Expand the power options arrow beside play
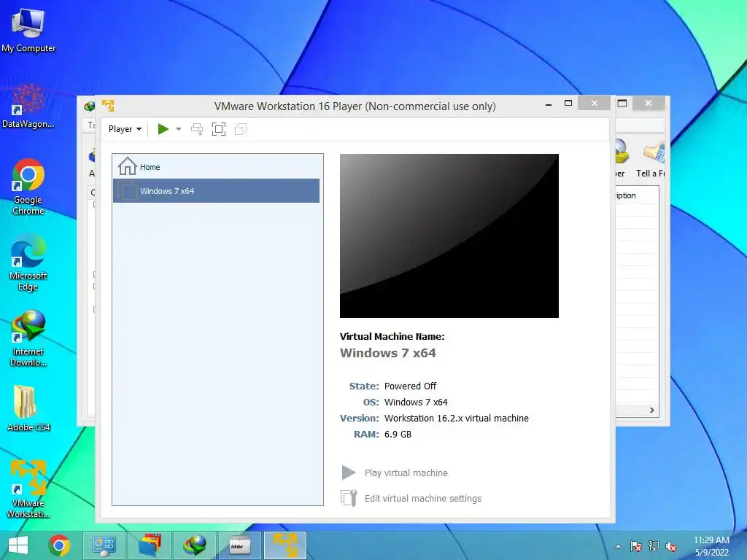 179,129
